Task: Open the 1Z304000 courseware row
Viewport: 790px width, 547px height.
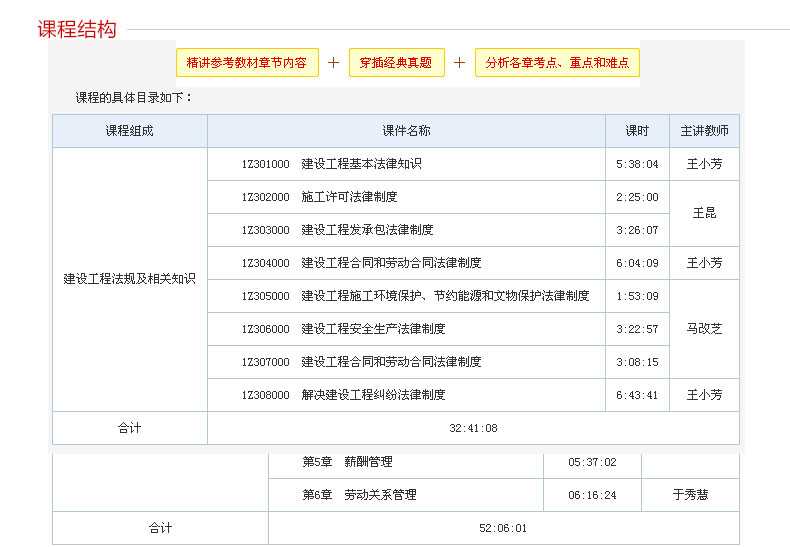Action: [391, 263]
